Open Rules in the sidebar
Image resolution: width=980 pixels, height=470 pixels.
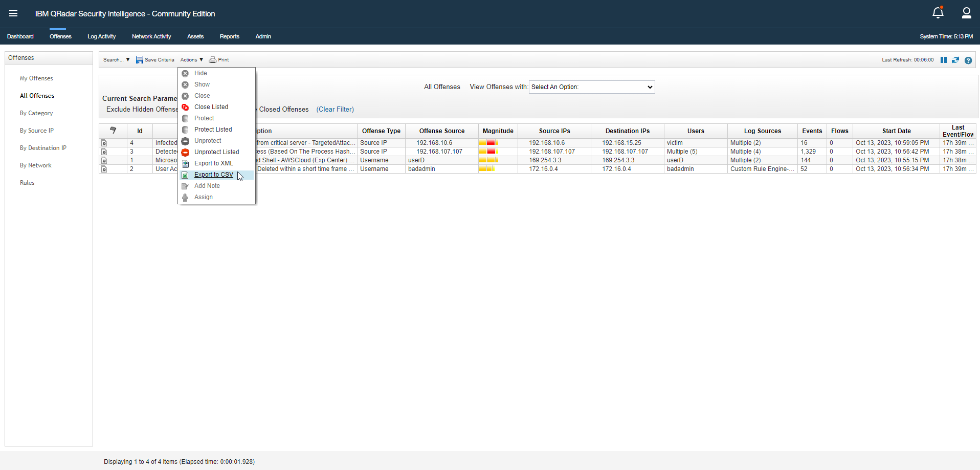[x=27, y=183]
